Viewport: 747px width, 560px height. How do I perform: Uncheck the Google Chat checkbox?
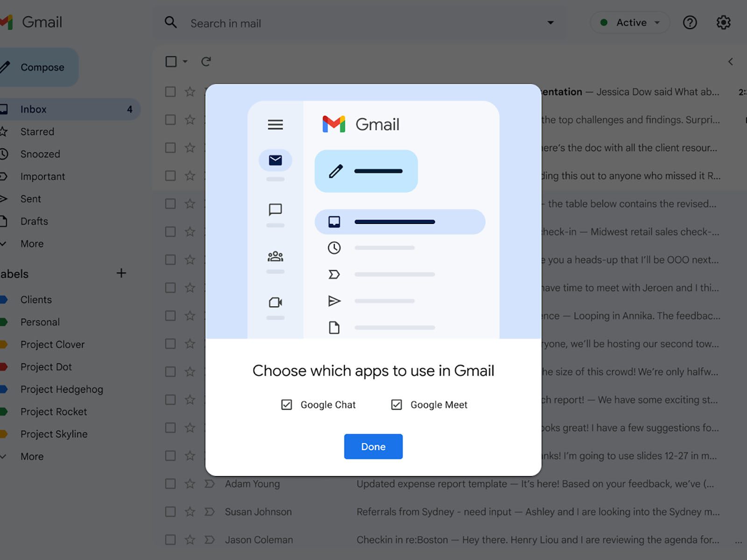287,405
